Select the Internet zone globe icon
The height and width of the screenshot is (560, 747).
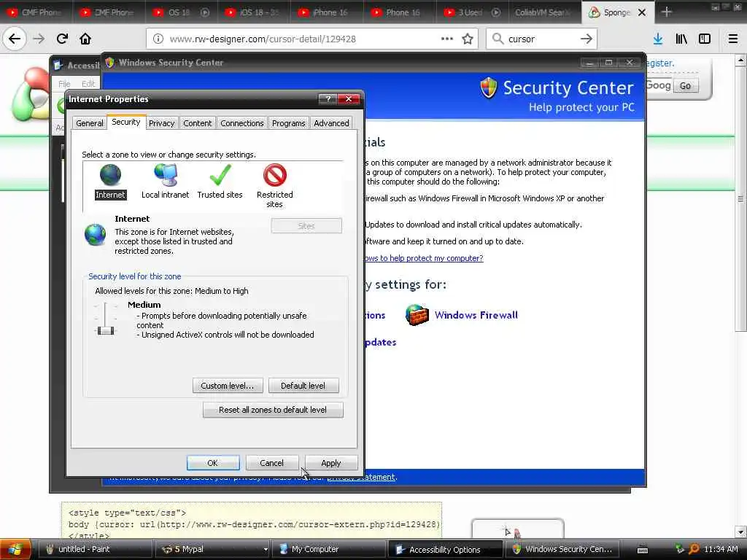[110, 175]
